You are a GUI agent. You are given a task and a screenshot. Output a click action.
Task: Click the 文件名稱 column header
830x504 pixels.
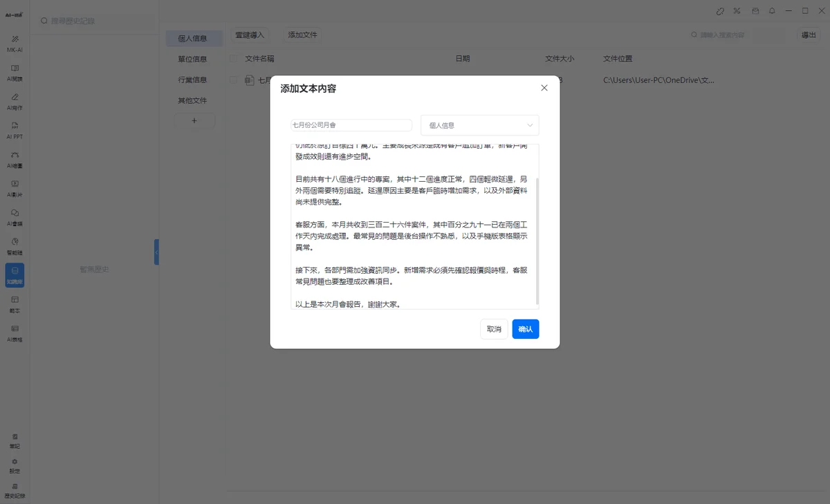click(x=259, y=59)
